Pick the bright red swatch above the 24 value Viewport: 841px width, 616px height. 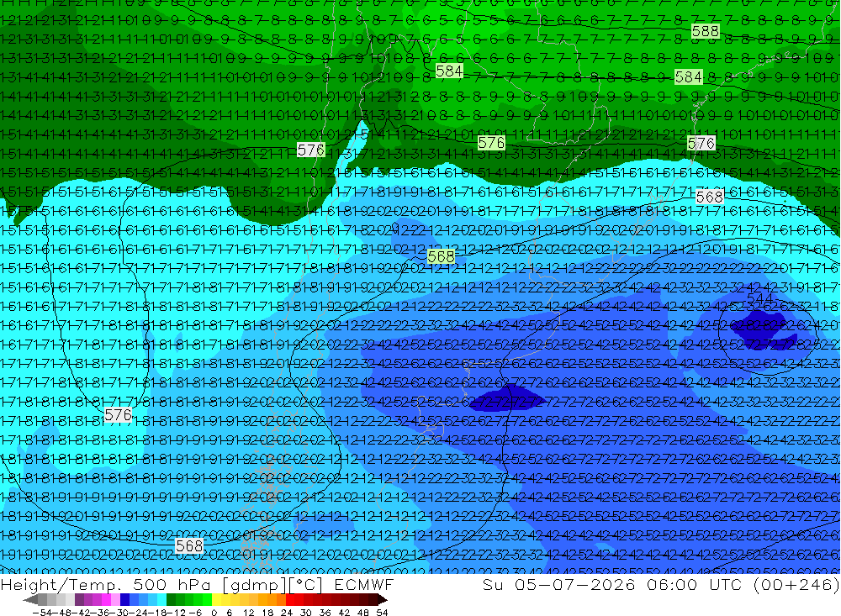pyautogui.click(x=289, y=599)
